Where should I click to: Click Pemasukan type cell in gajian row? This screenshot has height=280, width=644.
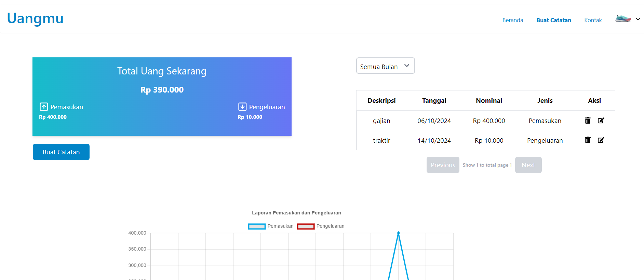pyautogui.click(x=545, y=121)
